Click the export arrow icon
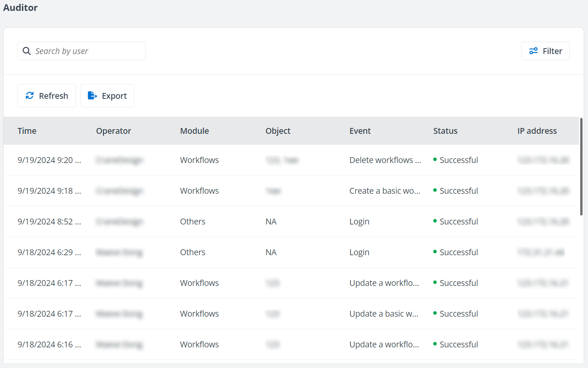Image resolution: width=588 pixels, height=368 pixels. (92, 95)
